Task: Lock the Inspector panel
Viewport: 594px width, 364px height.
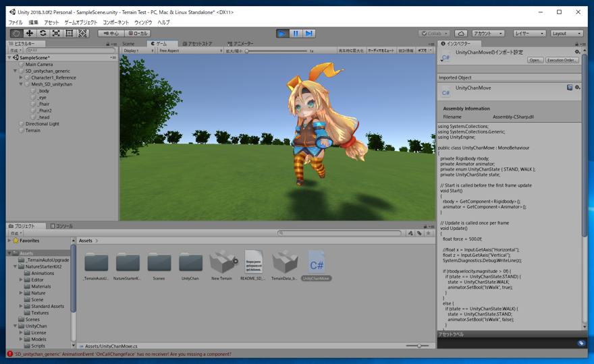Action: 577,44
